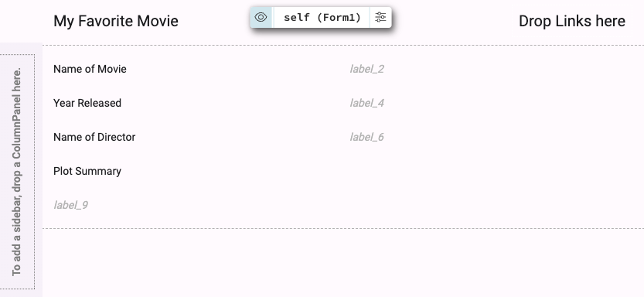Select the self (Form1) component label
The height and width of the screenshot is (297, 644).
pos(322,17)
